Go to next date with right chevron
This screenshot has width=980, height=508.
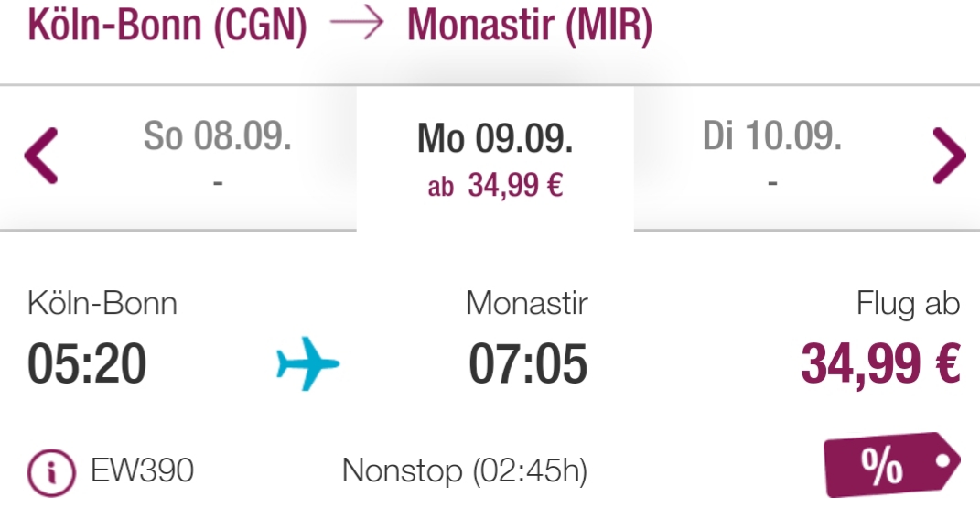pos(950,156)
